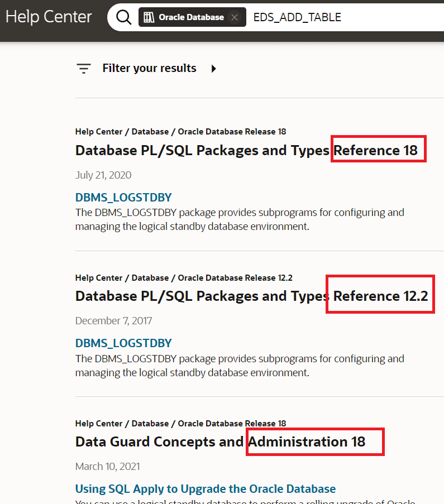Click title Database PL/SQL Packages Reference 18

[x=246, y=151]
